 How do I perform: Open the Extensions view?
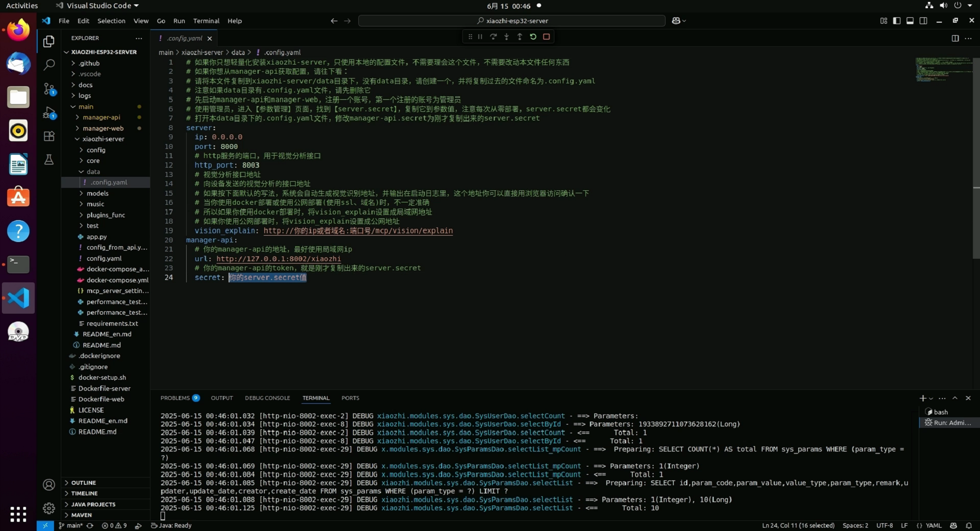coord(49,136)
